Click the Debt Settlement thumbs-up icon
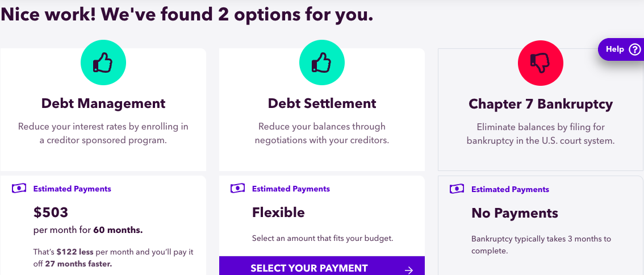This screenshot has height=275, width=644. [x=322, y=63]
